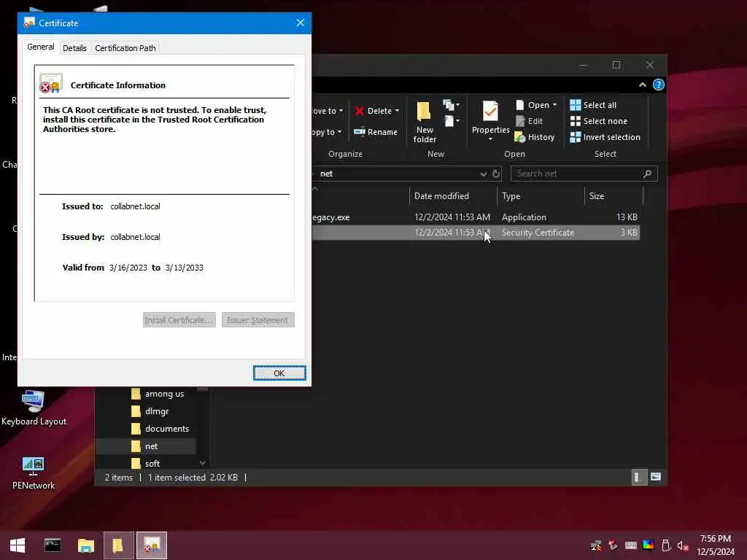Click Rename in the Organize group
This screenshot has width=747, height=560.
pos(376,132)
